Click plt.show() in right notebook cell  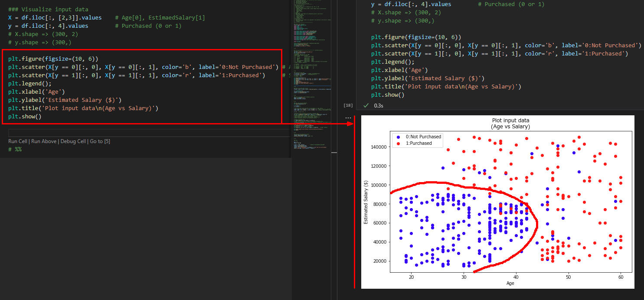point(388,95)
